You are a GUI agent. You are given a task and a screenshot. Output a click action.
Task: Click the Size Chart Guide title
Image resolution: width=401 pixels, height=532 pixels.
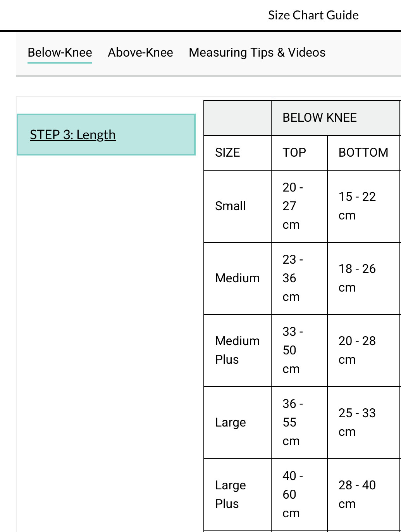coord(313,15)
